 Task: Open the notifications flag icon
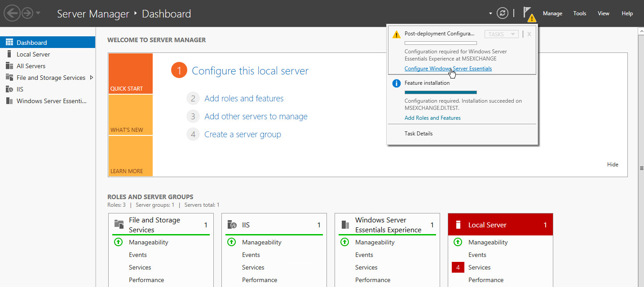(528, 13)
